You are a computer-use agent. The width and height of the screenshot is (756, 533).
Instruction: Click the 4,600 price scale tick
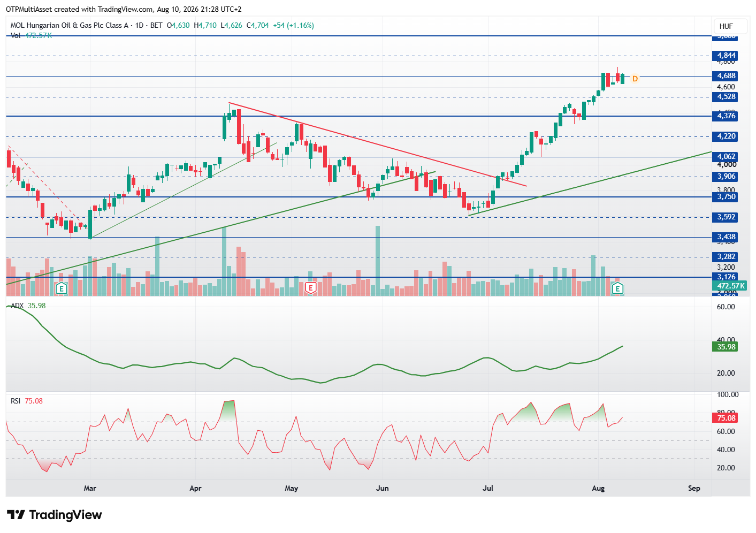[x=726, y=87]
